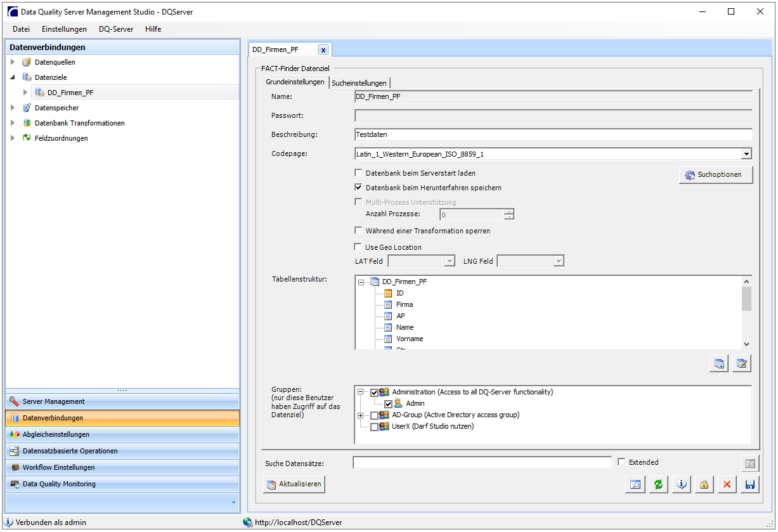
Task: Enable Datenbank beim Serverstart laden
Action: tap(359, 172)
